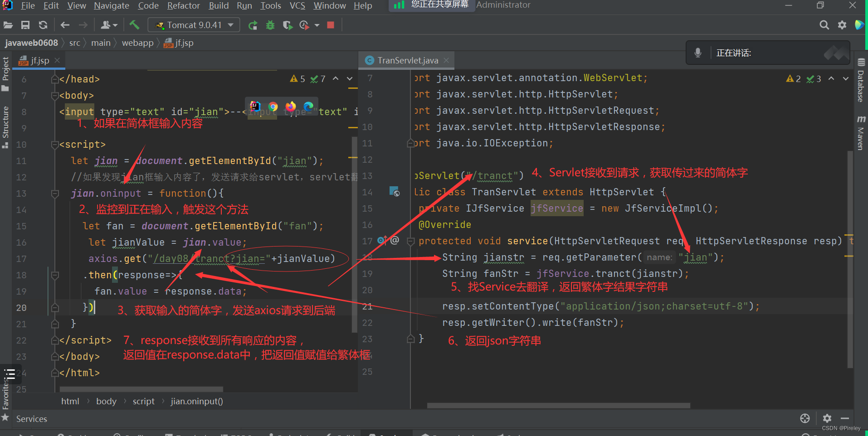Viewport: 868px width, 436px height.
Task: Stop the running Tomcat server
Action: pos(331,25)
